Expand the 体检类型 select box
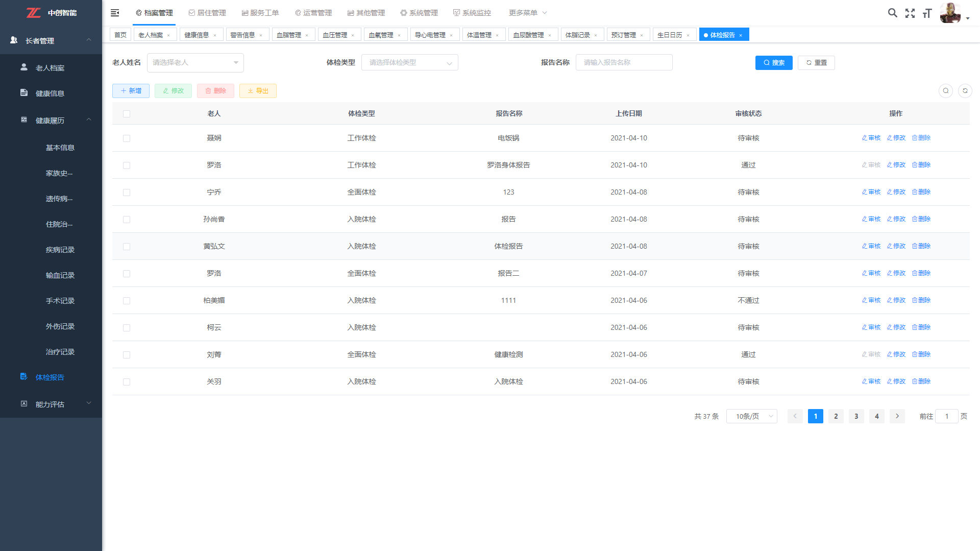Screen dimensions: 980x551 point(409,63)
